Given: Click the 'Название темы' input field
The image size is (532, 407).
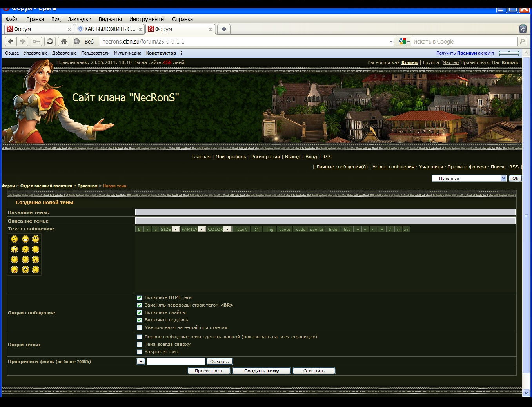Looking at the screenshot, I should (325, 212).
